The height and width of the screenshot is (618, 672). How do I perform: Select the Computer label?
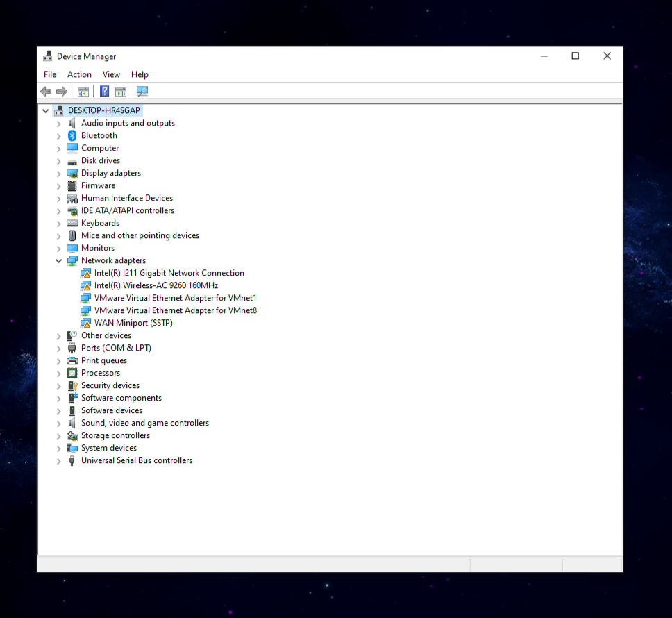(x=100, y=148)
